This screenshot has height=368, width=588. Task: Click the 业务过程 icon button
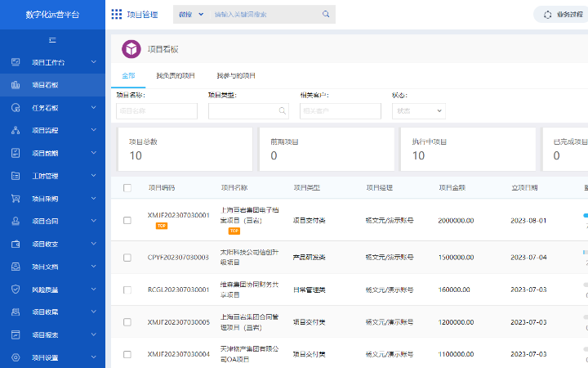[x=547, y=15]
